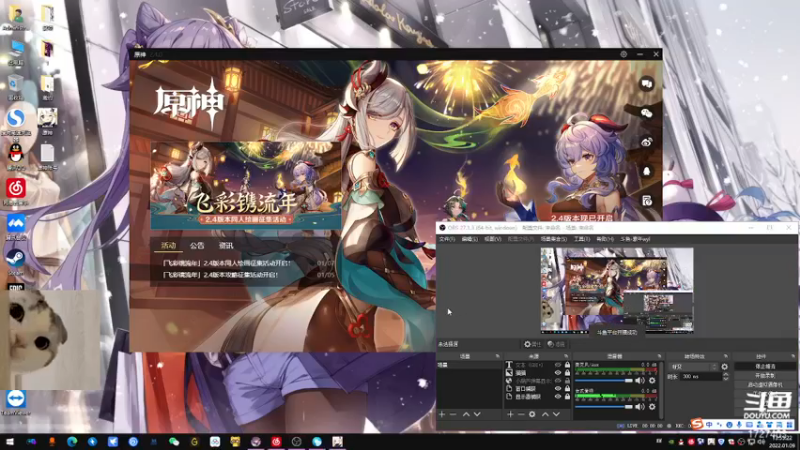Open the document icon in launcher sidebar
Screen dimensions: 800x450
[646, 201]
